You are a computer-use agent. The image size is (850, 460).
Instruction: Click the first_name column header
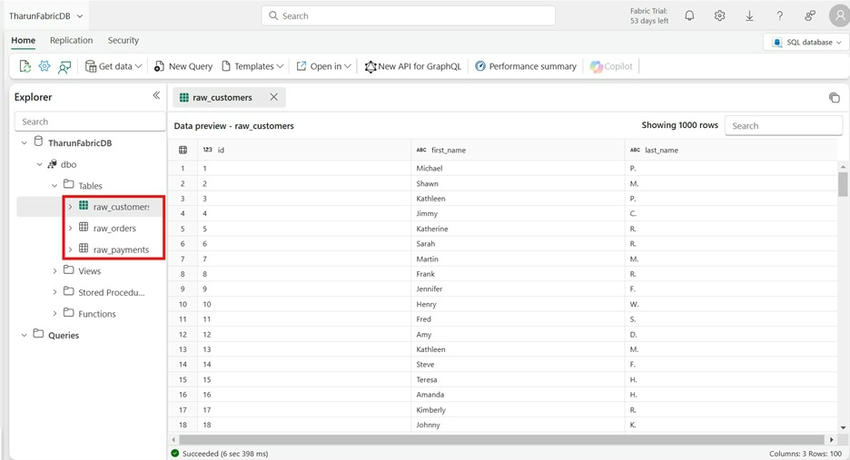click(x=518, y=150)
